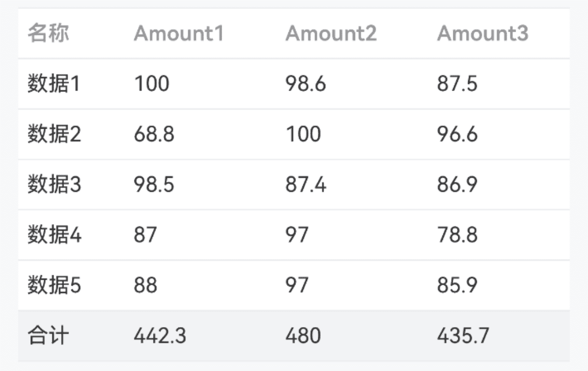Click the 合计 summary row label

(x=48, y=336)
